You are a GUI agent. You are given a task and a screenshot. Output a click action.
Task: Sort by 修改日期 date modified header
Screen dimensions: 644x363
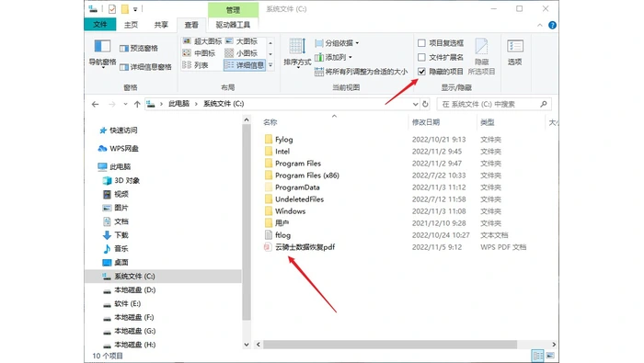pyautogui.click(x=426, y=122)
